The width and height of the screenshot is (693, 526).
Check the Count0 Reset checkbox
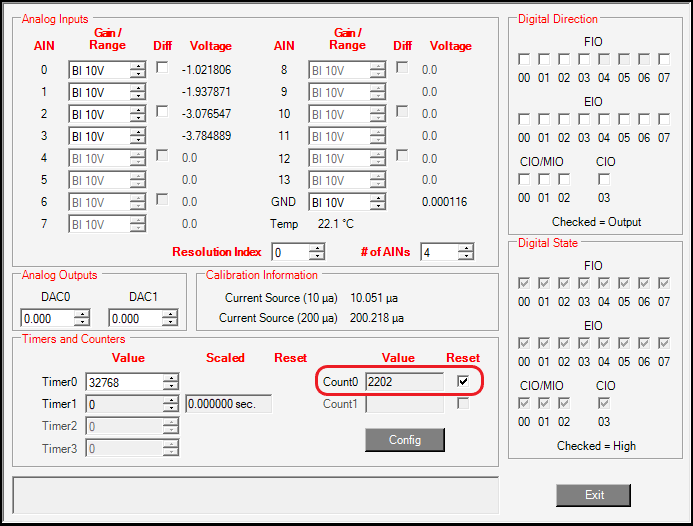462,381
